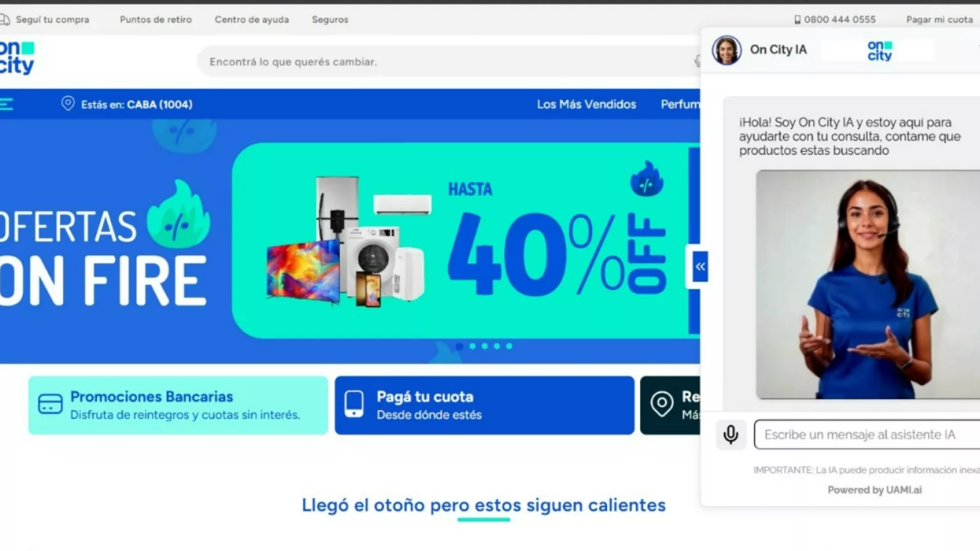Click the On City logo in header

click(x=17, y=58)
